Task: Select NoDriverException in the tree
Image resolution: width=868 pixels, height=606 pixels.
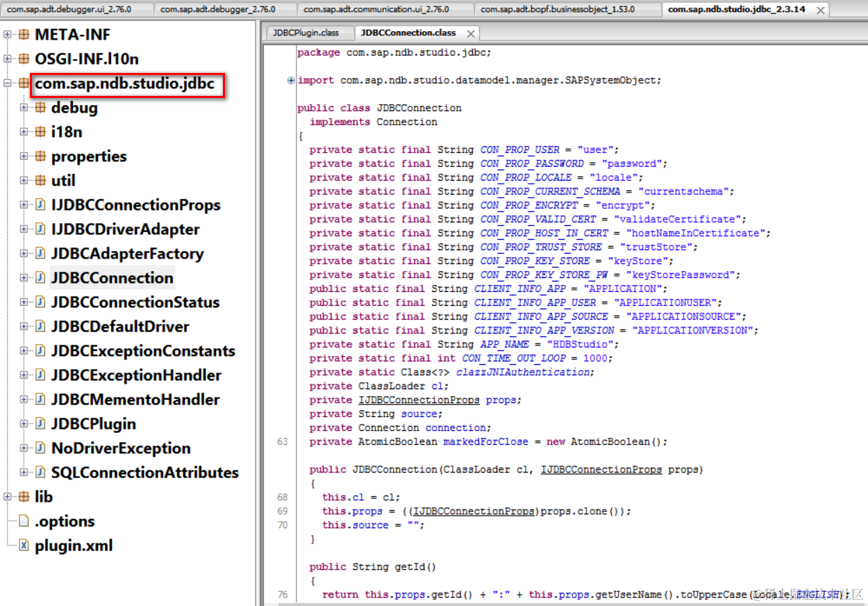Action: click(121, 448)
